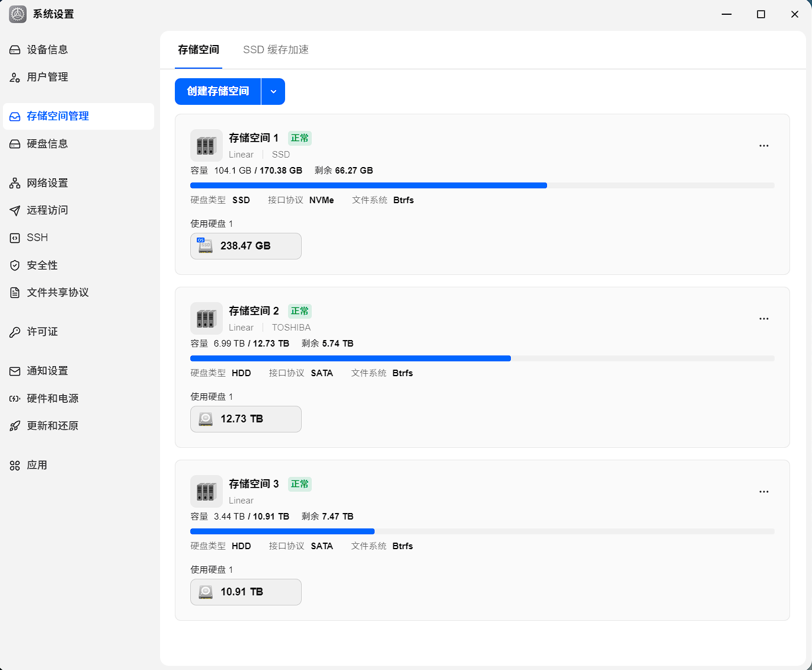Switch to the 存储空间 tab
Image resolution: width=812 pixels, height=670 pixels.
click(x=199, y=50)
